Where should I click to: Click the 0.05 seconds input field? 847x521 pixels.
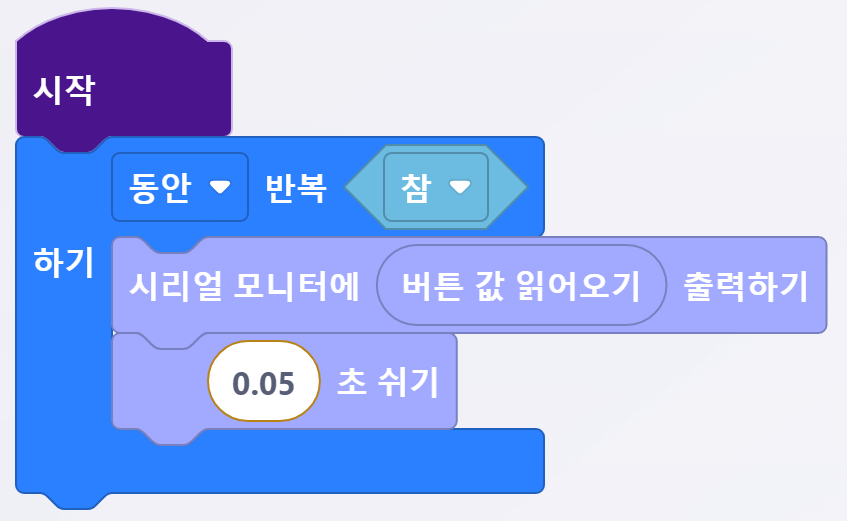tap(263, 383)
